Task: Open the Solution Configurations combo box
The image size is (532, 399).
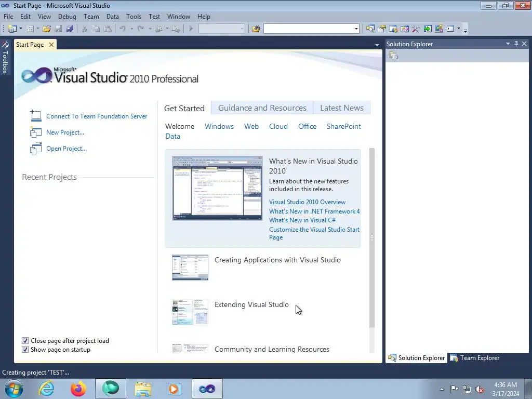Action: tap(221, 29)
